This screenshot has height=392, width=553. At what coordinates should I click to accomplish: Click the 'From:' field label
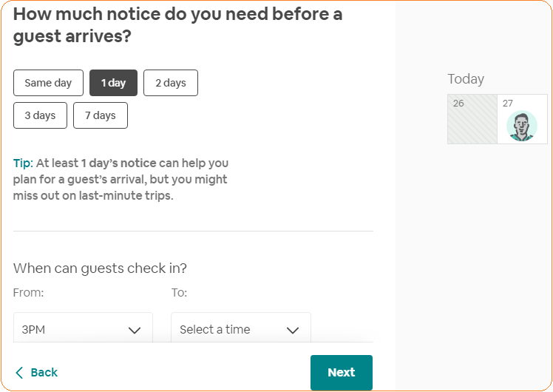tap(28, 293)
